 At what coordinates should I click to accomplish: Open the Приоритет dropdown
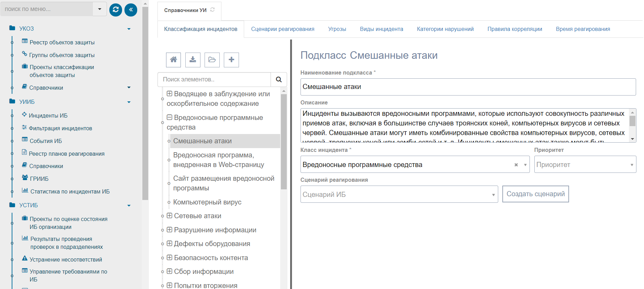pos(585,165)
